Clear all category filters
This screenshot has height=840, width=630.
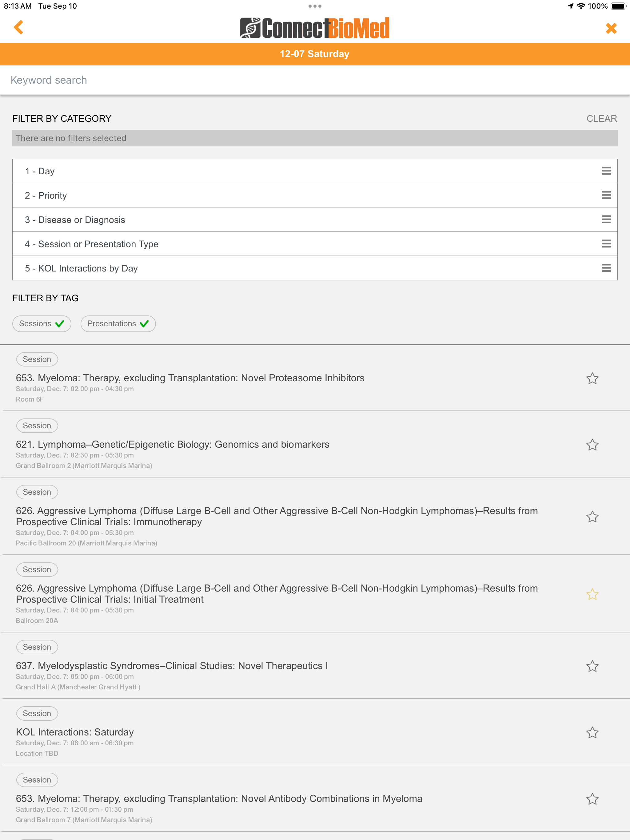(601, 118)
